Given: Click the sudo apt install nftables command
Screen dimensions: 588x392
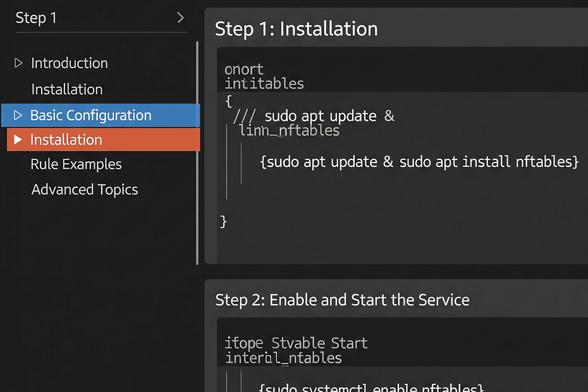Looking at the screenshot, I should coord(419,162).
